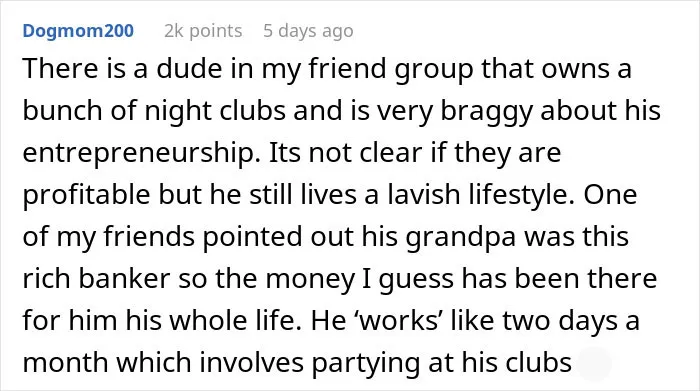Open the '5 days ago' comment permalink
This screenshot has width=700, height=391.
(x=308, y=31)
